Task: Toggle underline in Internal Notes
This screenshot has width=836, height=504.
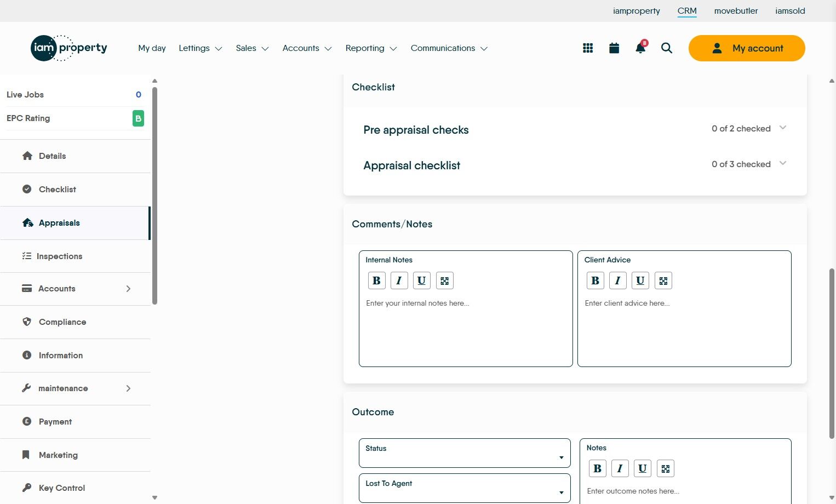Action: tap(421, 280)
